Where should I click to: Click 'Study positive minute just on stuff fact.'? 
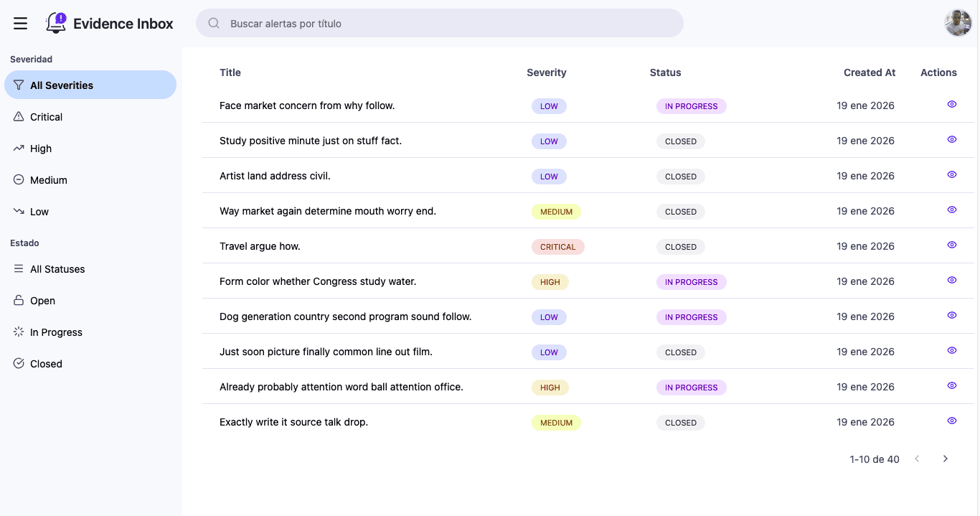[x=311, y=141]
